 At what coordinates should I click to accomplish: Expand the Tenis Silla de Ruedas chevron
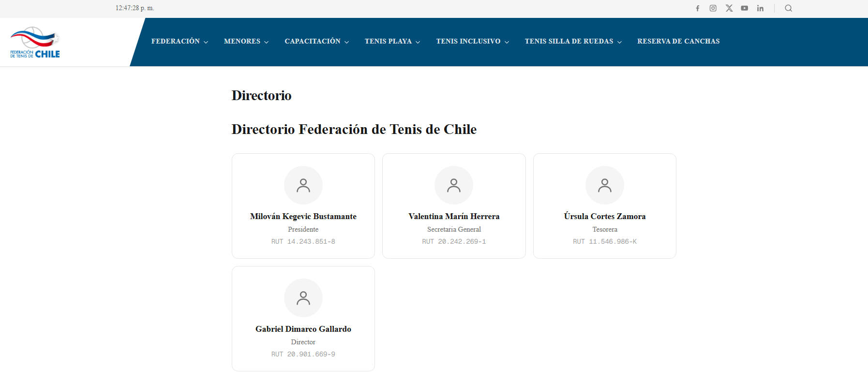tap(620, 42)
